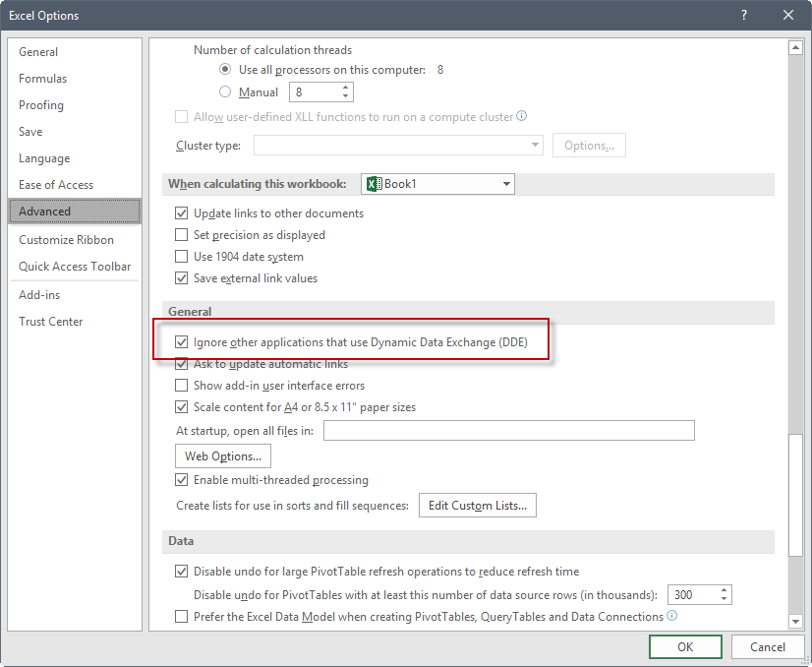The height and width of the screenshot is (667, 812).
Task: Enable Show add-in user interface errors
Action: point(181,386)
